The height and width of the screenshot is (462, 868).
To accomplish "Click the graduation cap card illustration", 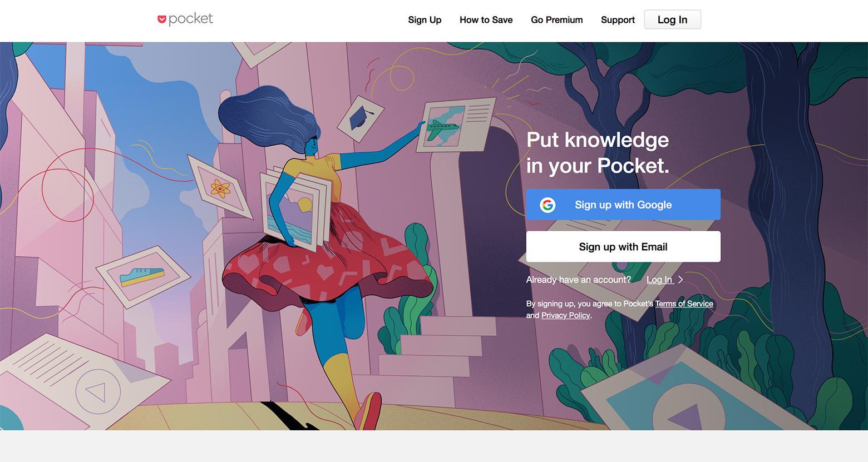I will coord(361,118).
